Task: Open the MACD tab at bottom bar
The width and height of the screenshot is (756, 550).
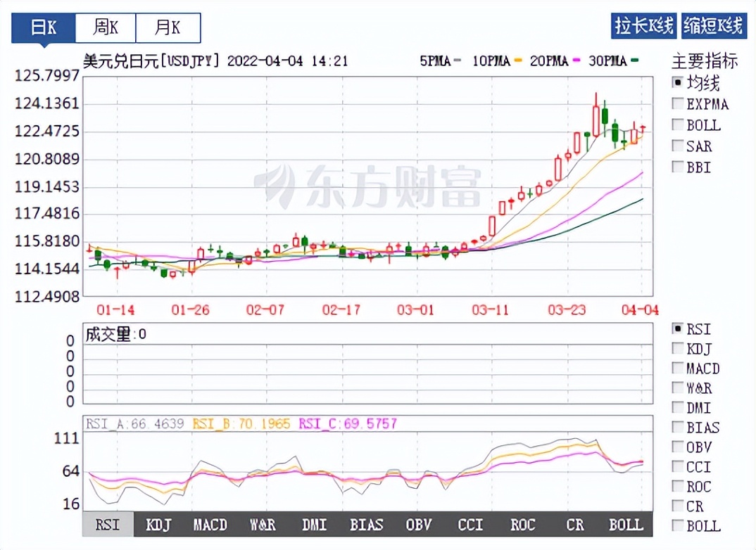Action: (209, 524)
